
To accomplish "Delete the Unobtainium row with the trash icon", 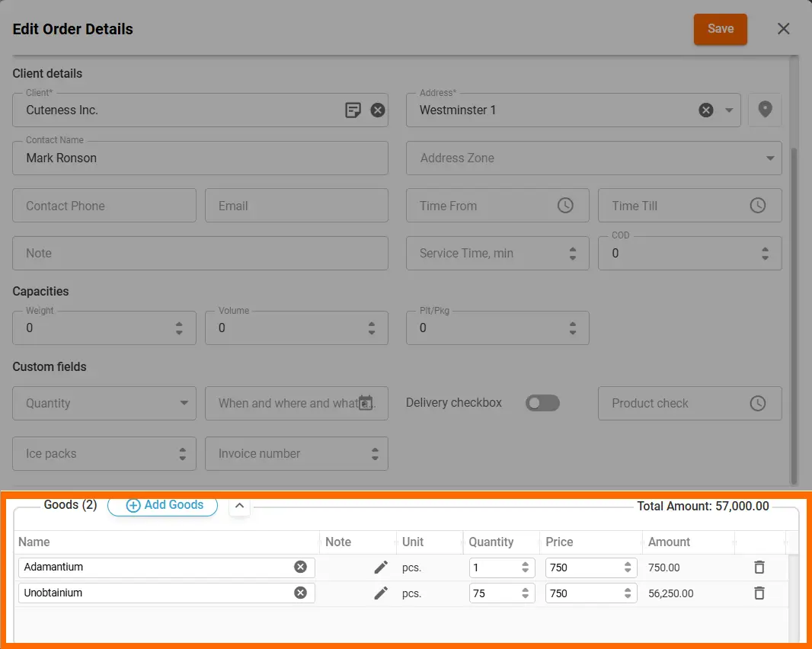I will tap(759, 593).
